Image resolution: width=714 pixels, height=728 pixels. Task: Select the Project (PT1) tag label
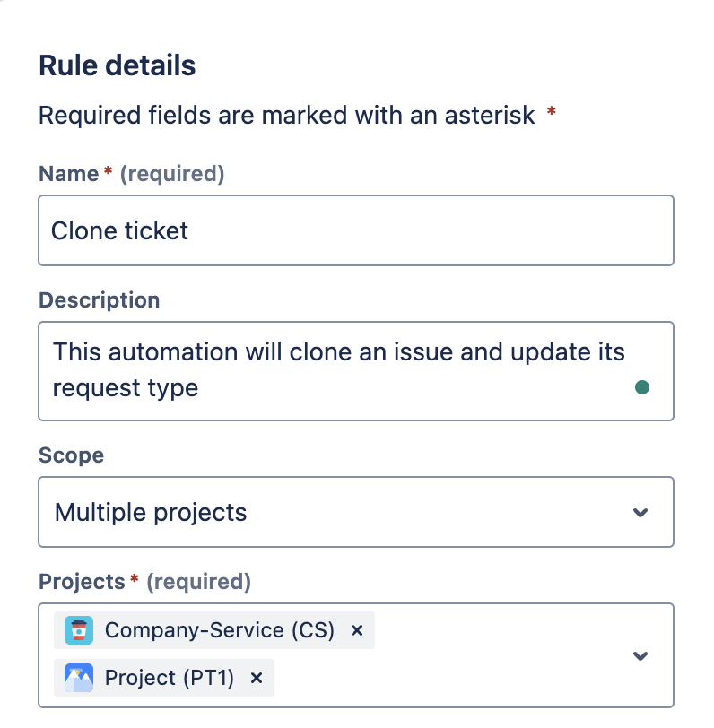[x=169, y=678]
